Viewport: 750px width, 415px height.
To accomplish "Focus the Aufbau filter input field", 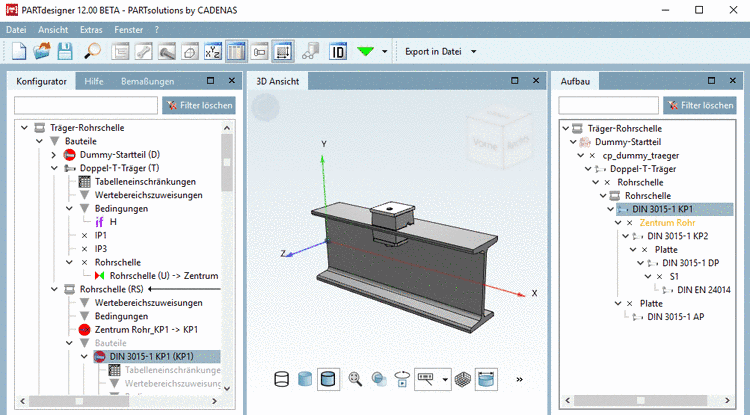I will (608, 105).
